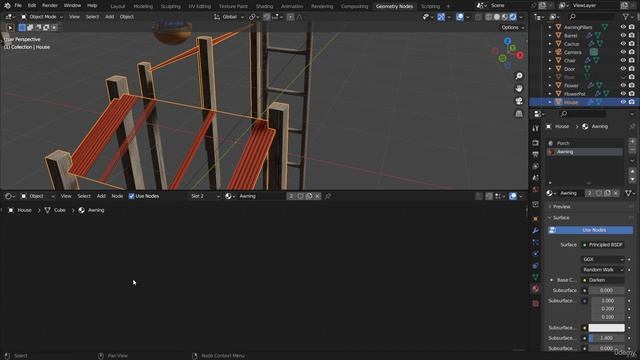Viewport: 640px width, 360px height.
Task: Toggle Camera visibility eye icon
Action: (623, 52)
